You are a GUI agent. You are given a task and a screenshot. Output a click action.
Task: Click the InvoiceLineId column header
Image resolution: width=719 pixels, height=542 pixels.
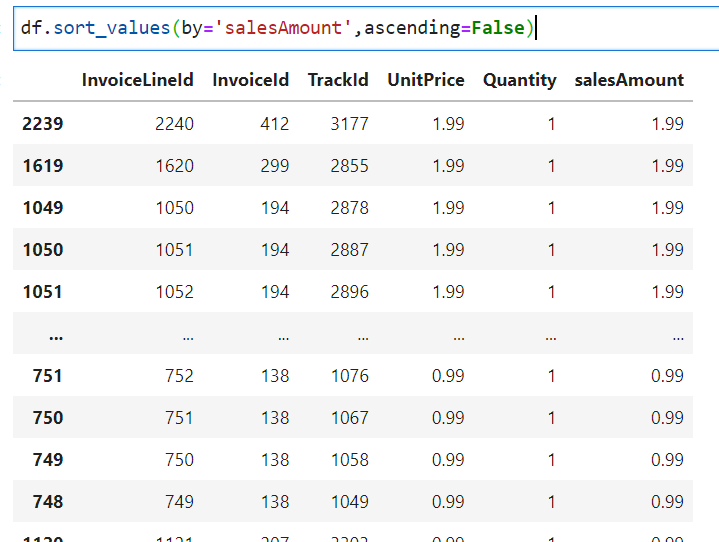(138, 80)
